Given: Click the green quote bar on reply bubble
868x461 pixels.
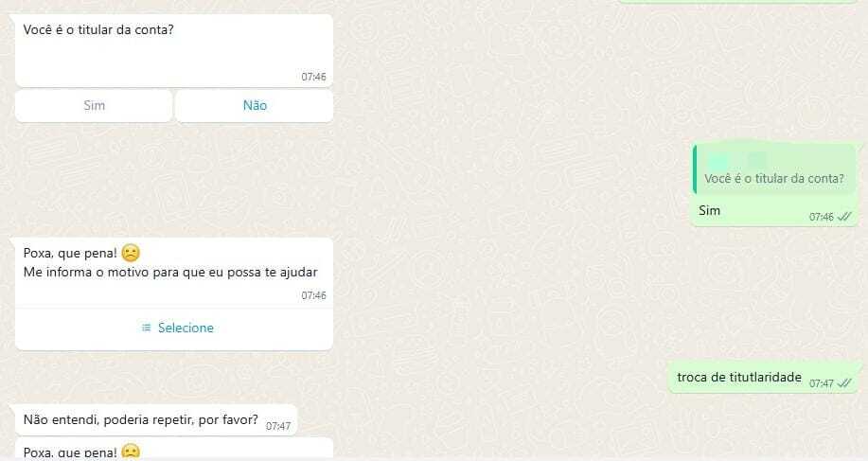Looking at the screenshot, I should click(x=695, y=169).
